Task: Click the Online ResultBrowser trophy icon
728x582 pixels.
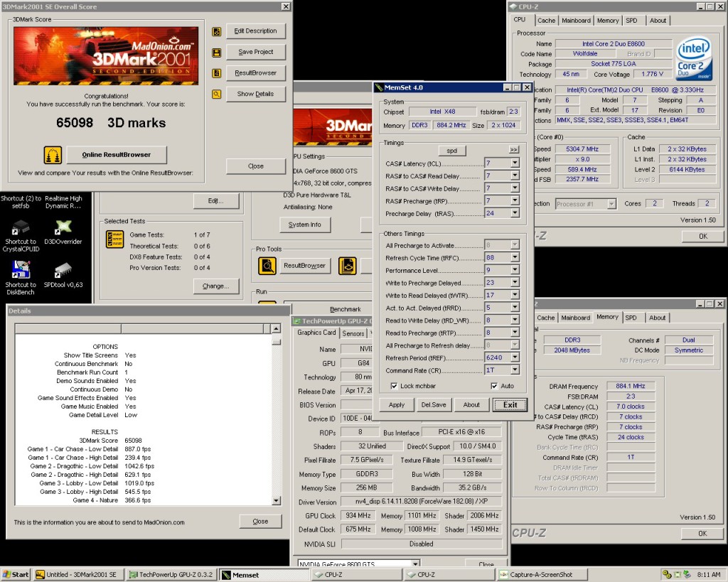Action: (x=53, y=155)
